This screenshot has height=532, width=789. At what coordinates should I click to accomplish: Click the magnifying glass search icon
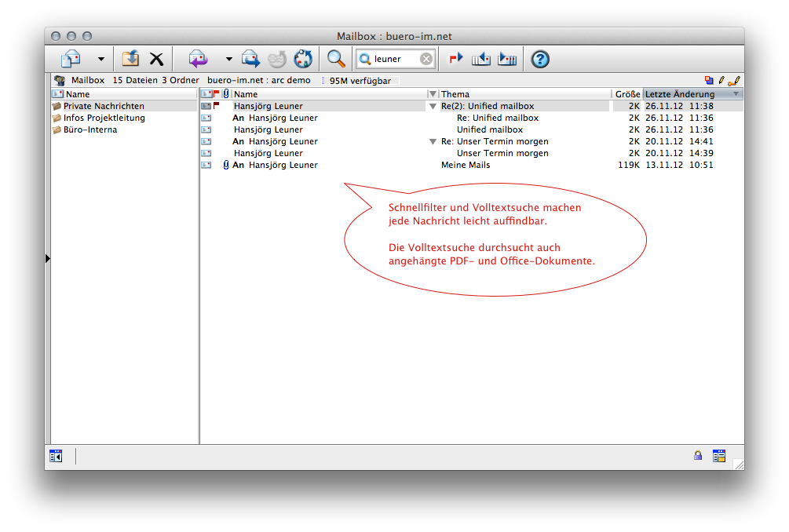336,59
